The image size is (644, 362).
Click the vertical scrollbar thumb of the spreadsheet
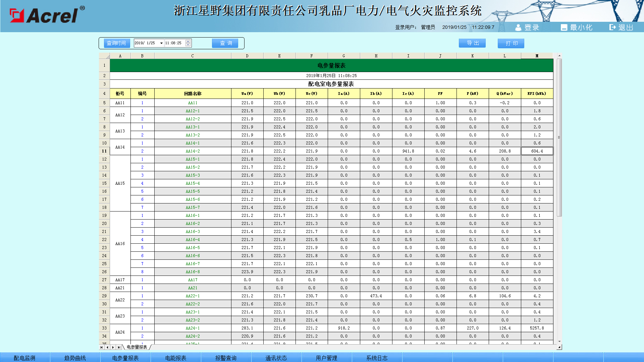pyautogui.click(x=559, y=137)
